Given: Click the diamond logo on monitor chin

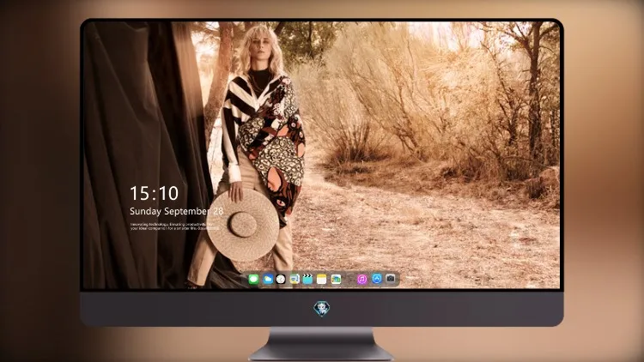Looking at the screenshot, I should (x=322, y=309).
